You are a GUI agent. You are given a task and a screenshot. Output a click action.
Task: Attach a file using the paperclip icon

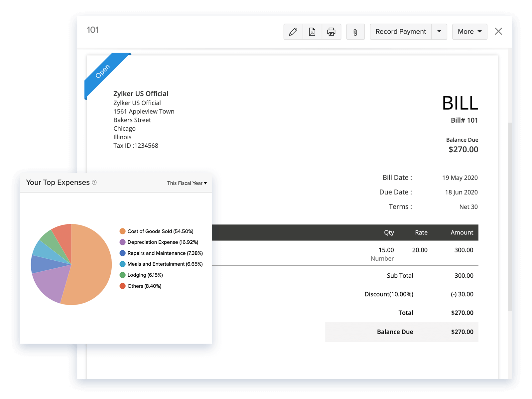click(x=355, y=32)
